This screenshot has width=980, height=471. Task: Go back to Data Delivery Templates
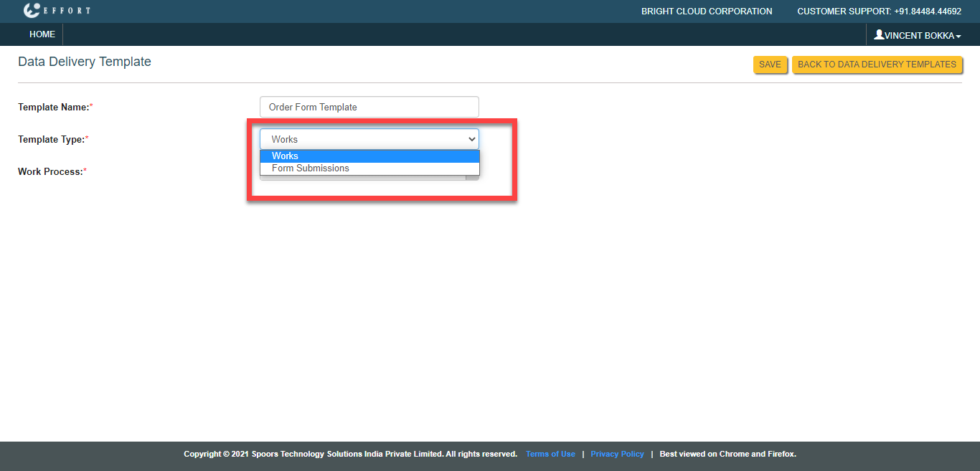point(877,65)
